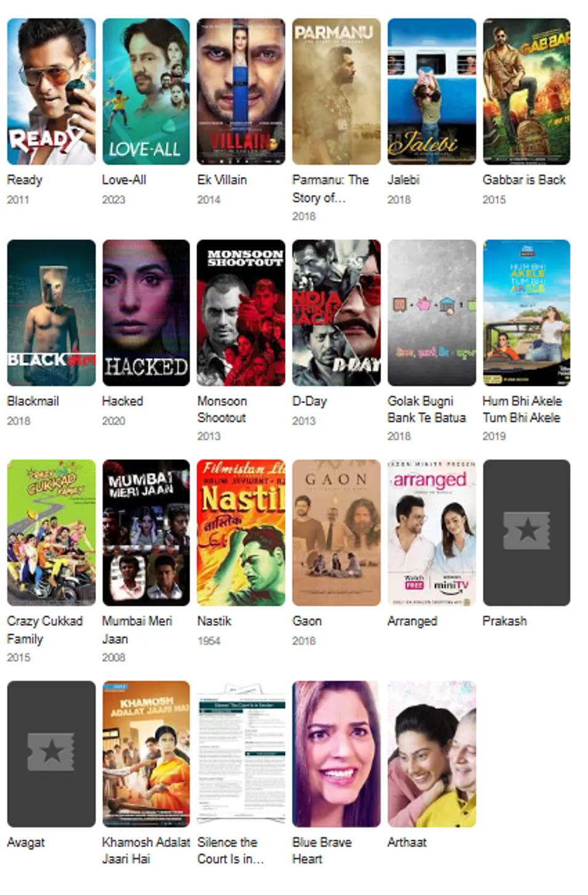The height and width of the screenshot is (895, 588).
Task: Open the Blackmail movie poster
Action: (x=51, y=313)
